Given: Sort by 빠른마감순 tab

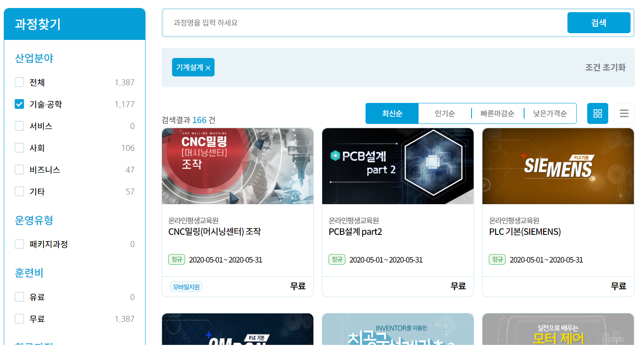Looking at the screenshot, I should click(497, 113).
